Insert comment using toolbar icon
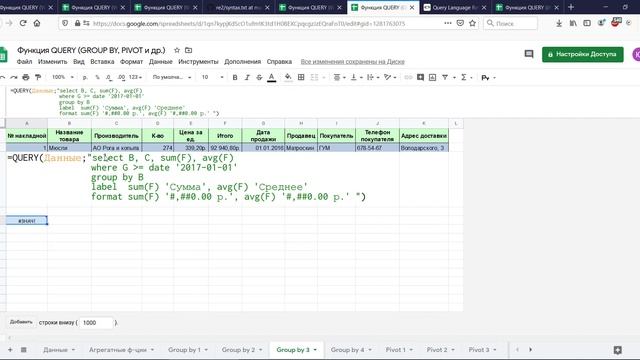The width and height of the screenshot is (640, 360). click(x=420, y=77)
